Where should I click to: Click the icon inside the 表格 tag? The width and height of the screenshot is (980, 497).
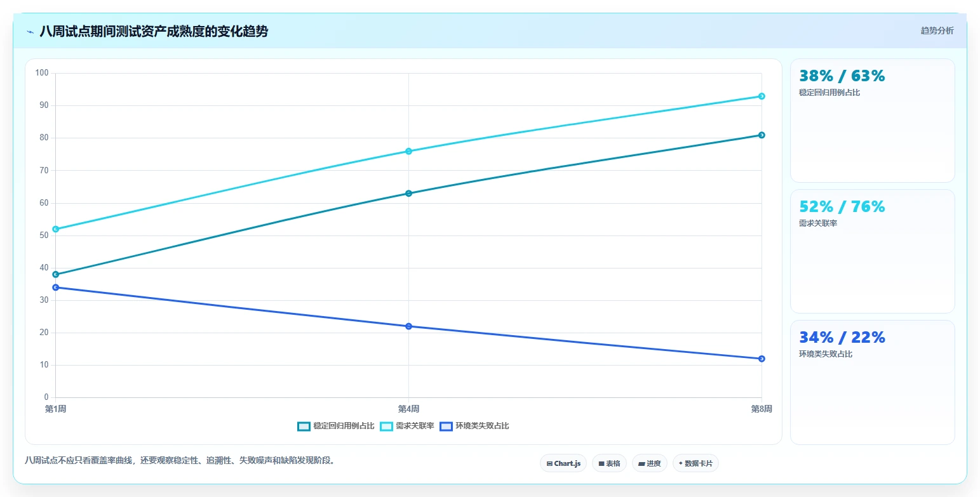[601, 464]
